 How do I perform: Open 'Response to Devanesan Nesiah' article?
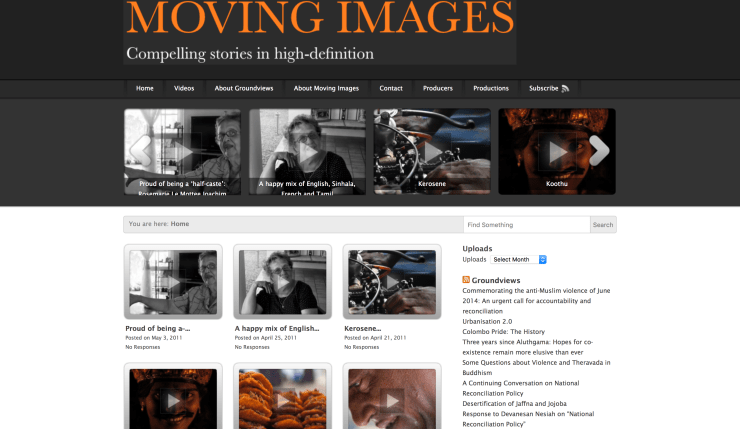coord(528,419)
